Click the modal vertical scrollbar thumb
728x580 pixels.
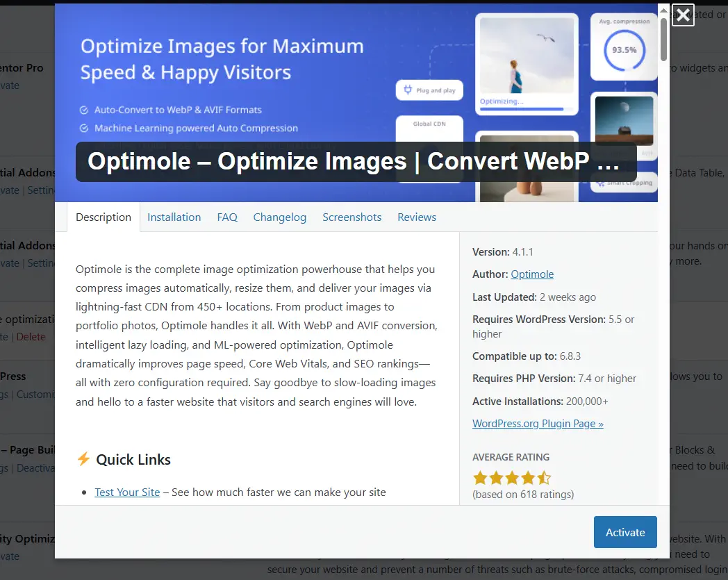point(663,40)
